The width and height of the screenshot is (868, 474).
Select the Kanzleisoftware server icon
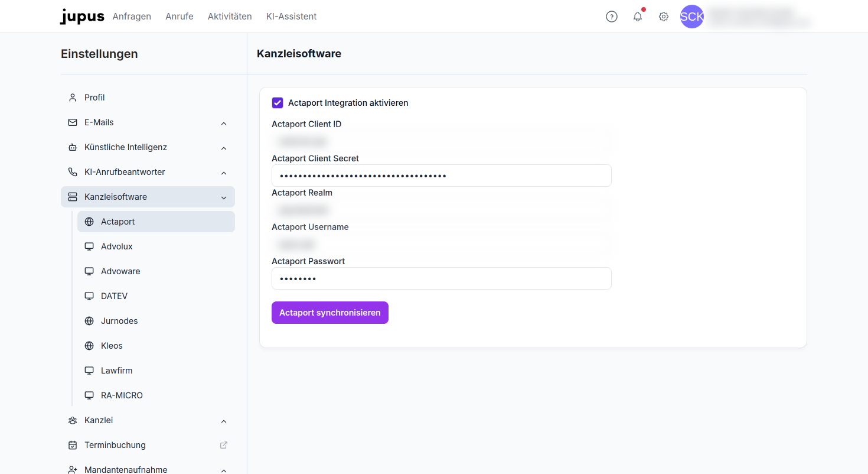click(73, 197)
